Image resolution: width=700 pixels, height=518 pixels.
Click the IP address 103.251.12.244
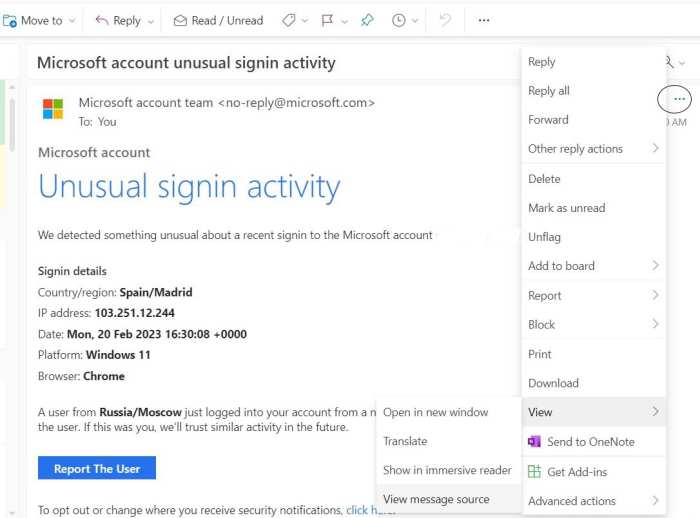[134, 313]
